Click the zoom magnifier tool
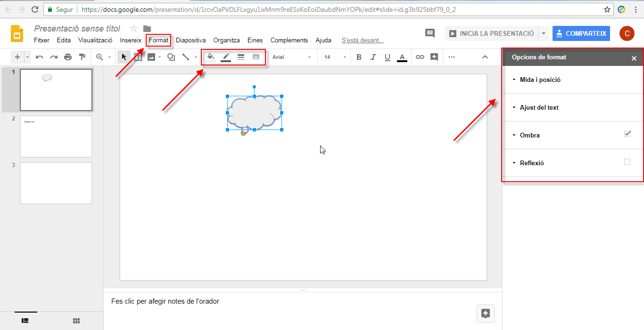The height and width of the screenshot is (330, 644). (x=99, y=57)
